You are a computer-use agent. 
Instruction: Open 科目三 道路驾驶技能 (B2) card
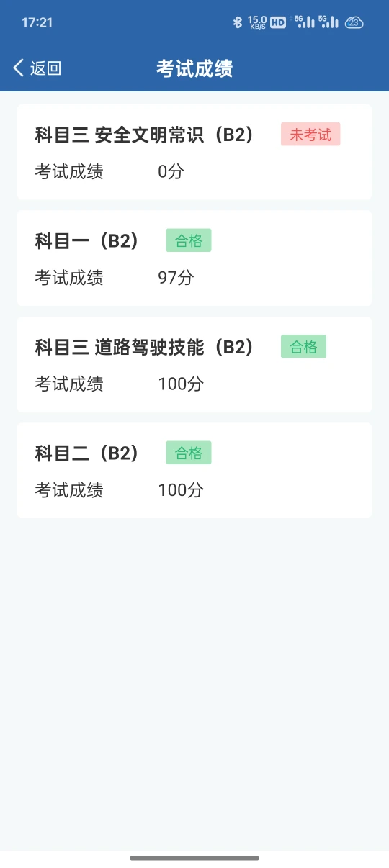pyautogui.click(x=194, y=364)
